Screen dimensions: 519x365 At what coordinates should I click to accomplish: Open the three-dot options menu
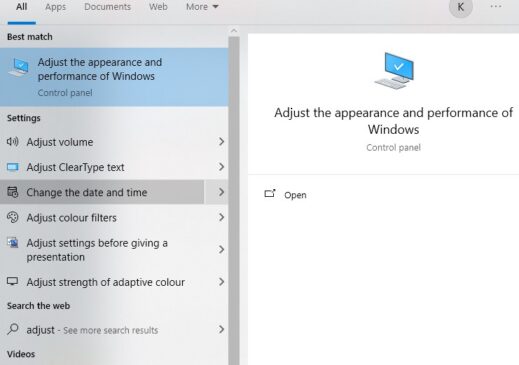pos(496,6)
